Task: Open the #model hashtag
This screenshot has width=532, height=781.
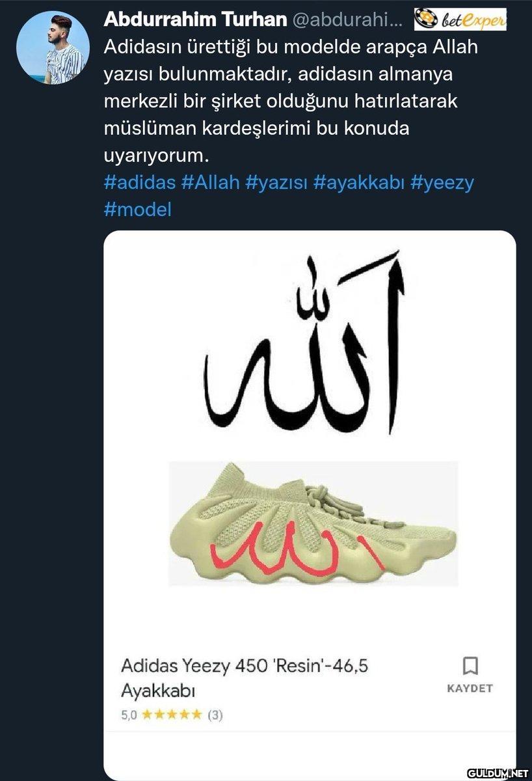Action: tap(137, 210)
